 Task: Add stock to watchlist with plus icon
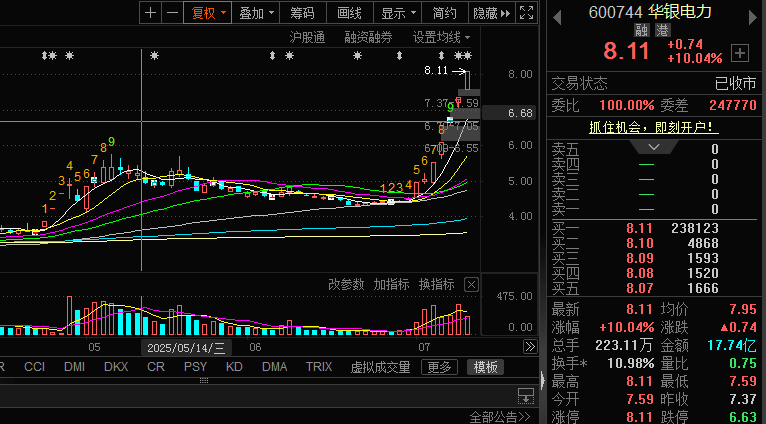739,52
